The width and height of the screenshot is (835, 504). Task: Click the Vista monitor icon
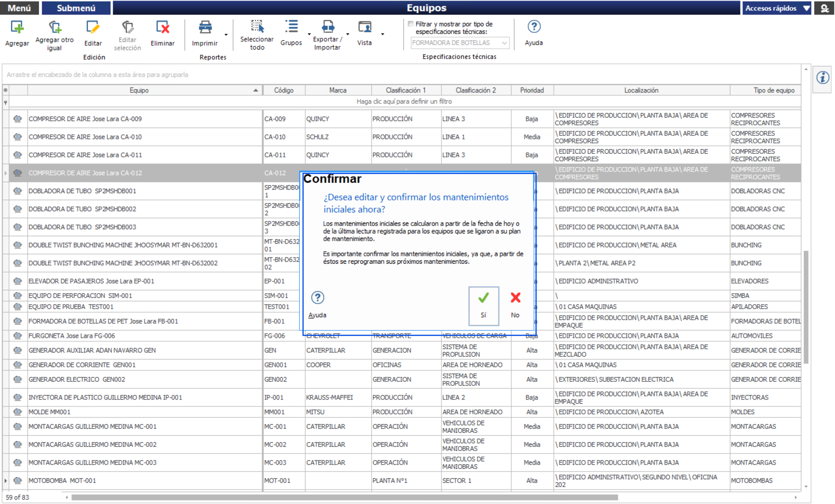point(365,26)
